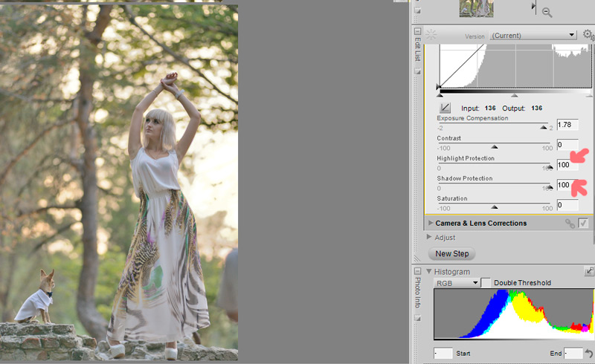Toggle the Camera & Lens Corrections checkbox
The height and width of the screenshot is (364, 595).
583,223
